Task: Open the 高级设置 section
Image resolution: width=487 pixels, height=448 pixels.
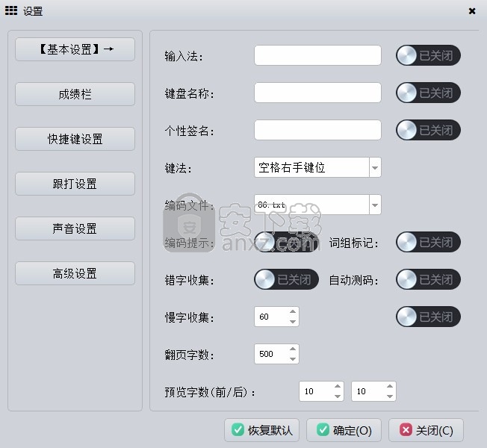Action: coord(75,273)
